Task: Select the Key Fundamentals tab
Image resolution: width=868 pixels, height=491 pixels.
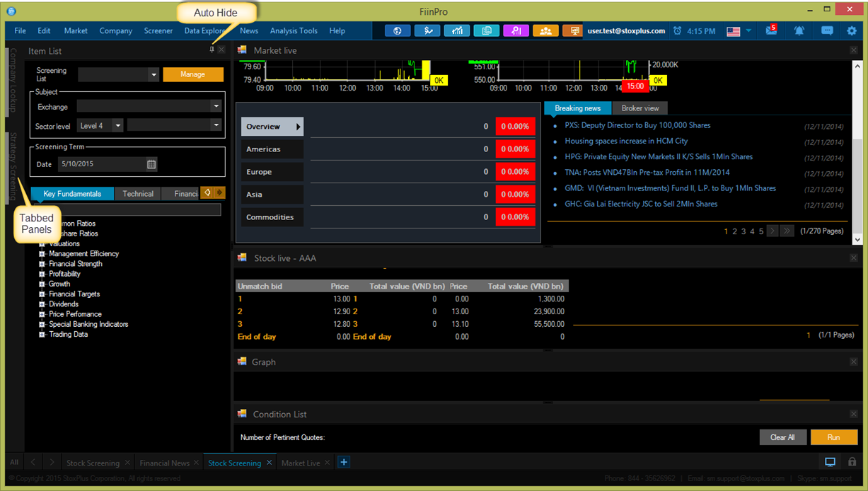Action: click(72, 193)
